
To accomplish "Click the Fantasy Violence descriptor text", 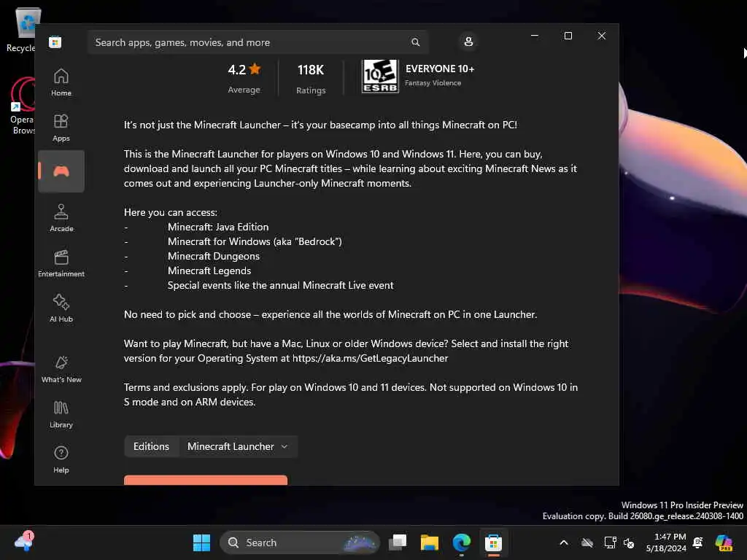I will (x=433, y=83).
